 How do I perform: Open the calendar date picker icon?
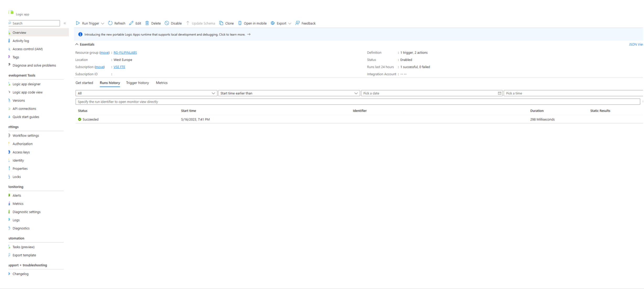499,93
